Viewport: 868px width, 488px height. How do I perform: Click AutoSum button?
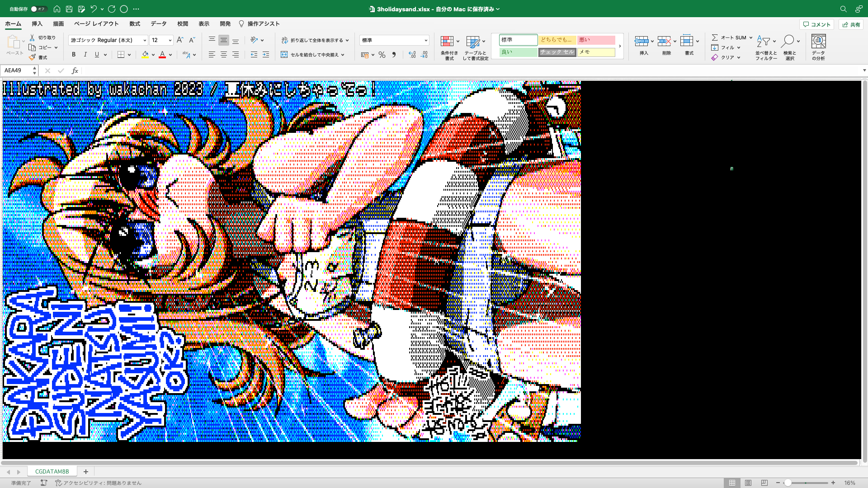[x=729, y=38]
